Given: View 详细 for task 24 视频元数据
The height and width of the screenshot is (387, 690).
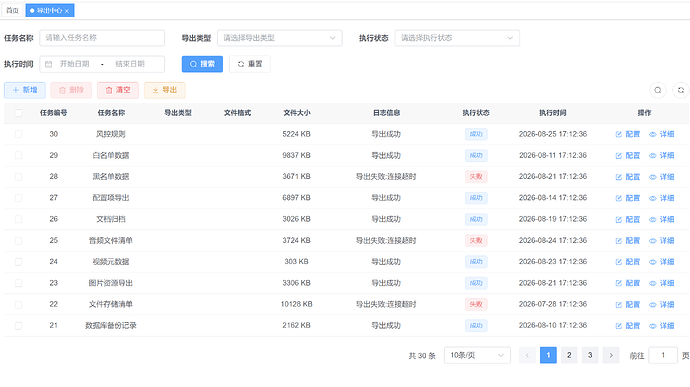Looking at the screenshot, I should tap(661, 262).
